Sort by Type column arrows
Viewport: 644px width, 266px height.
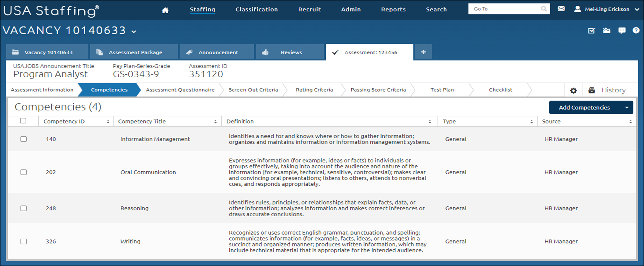pyautogui.click(x=531, y=122)
